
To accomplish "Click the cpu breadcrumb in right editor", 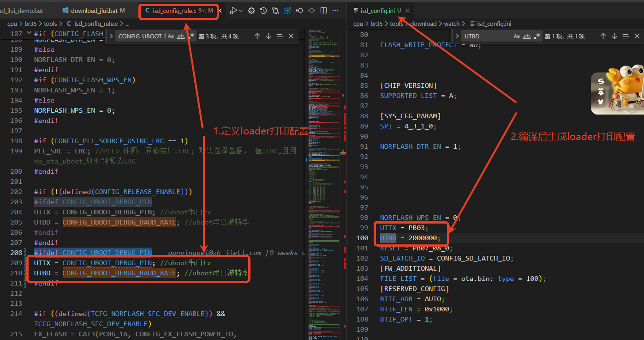I will point(358,24).
